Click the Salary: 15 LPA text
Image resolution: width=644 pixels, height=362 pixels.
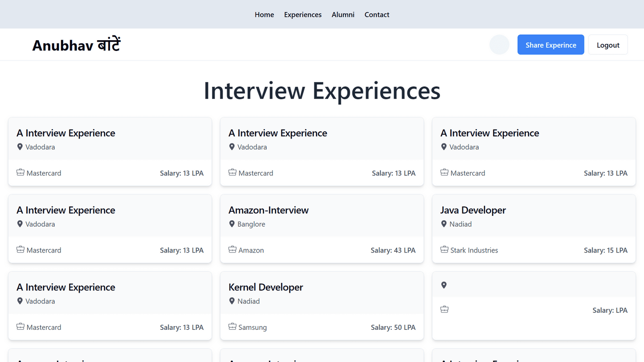(x=606, y=250)
